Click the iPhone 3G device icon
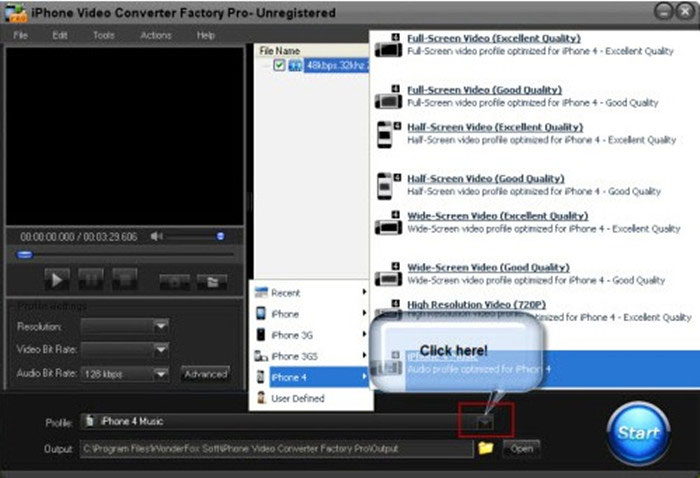Screen dimensions: 700x478 (261, 335)
